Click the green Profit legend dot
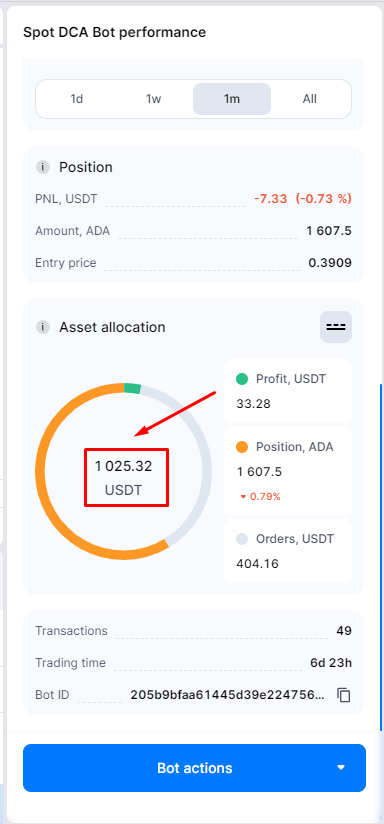The width and height of the screenshot is (384, 824). pos(242,378)
